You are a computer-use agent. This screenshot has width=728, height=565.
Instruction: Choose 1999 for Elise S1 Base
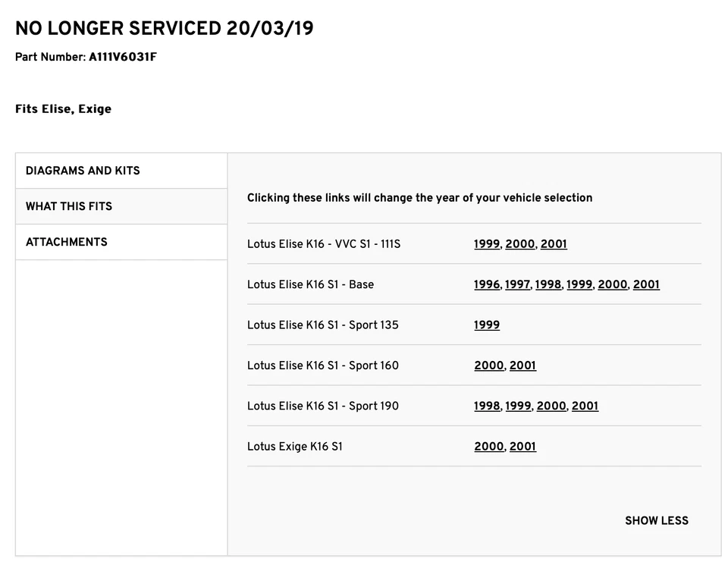[579, 284]
